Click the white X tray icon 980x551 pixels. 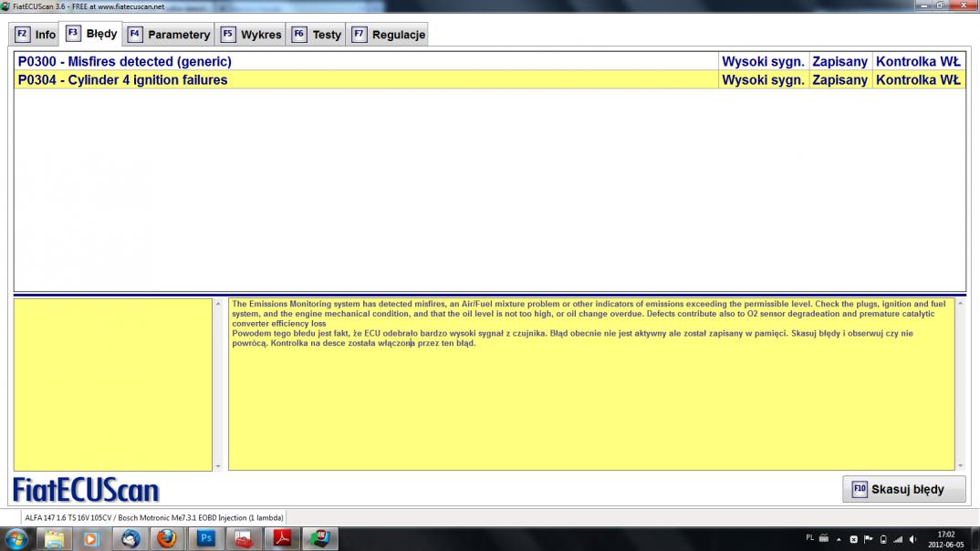853,539
